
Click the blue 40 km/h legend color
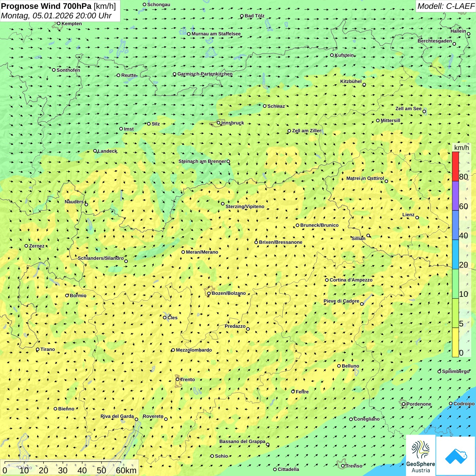455,225
